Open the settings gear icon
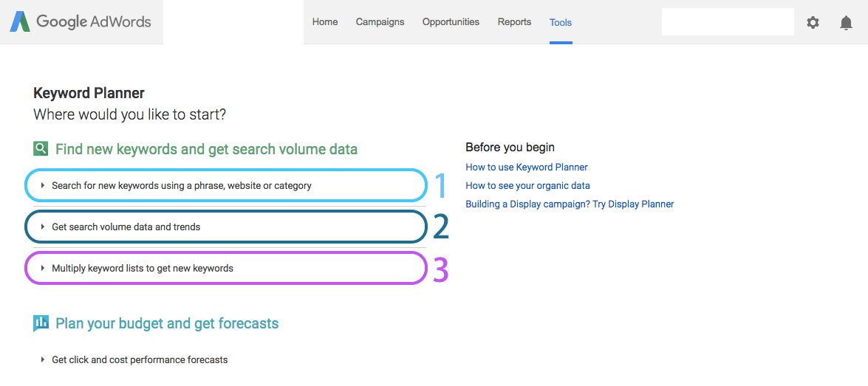This screenshot has height=386, width=868. [813, 23]
